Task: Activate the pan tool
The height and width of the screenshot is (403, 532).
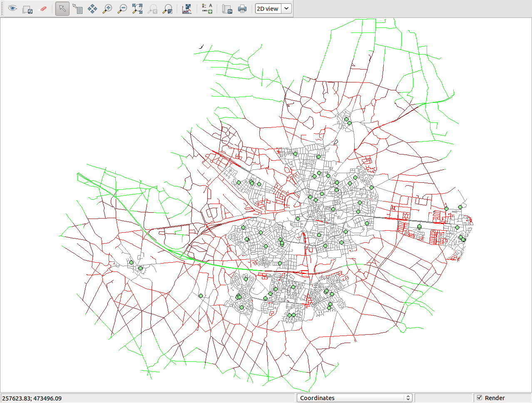Action: coord(92,9)
